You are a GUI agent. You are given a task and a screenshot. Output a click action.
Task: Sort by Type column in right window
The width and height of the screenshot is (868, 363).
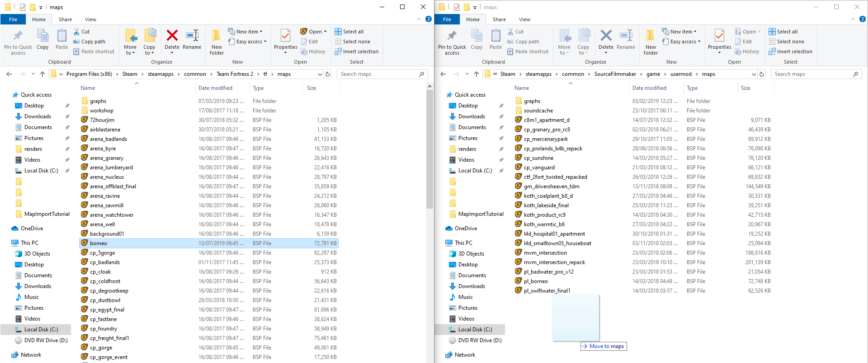[711, 88]
